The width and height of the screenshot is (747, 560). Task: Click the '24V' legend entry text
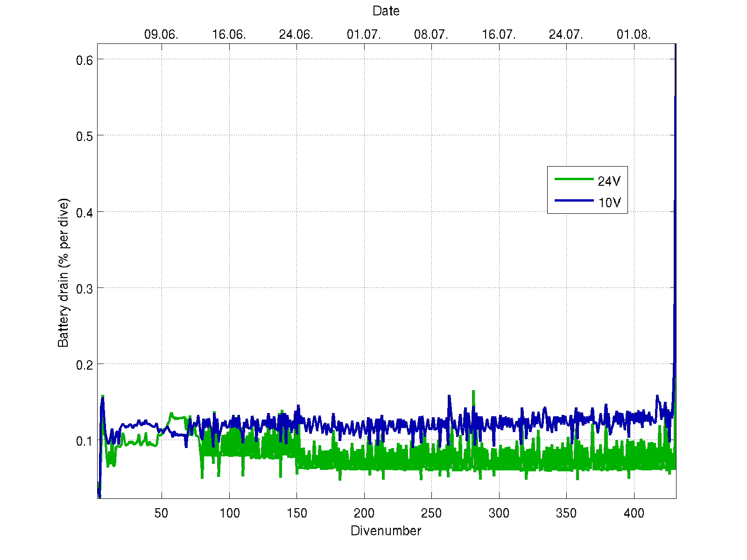(x=609, y=181)
